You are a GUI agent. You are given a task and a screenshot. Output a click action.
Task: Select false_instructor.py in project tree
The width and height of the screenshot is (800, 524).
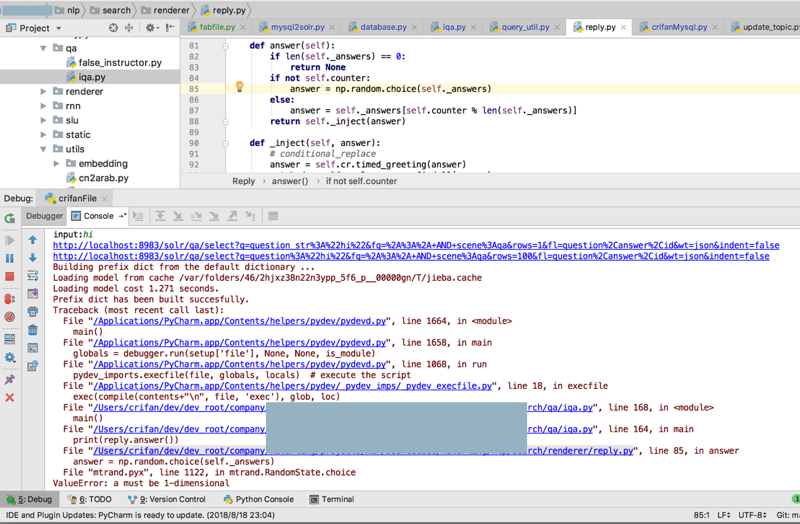tap(119, 62)
